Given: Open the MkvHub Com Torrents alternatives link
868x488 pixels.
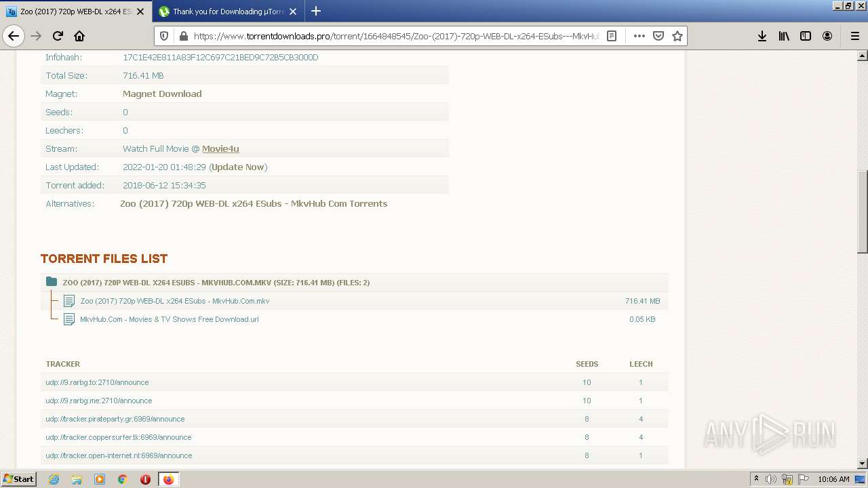Looking at the screenshot, I should click(x=254, y=203).
